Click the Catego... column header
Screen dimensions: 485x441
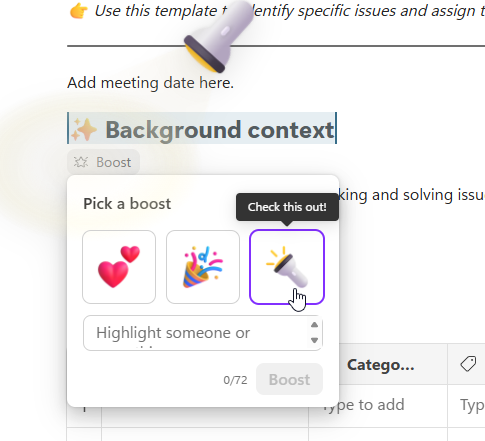point(381,365)
